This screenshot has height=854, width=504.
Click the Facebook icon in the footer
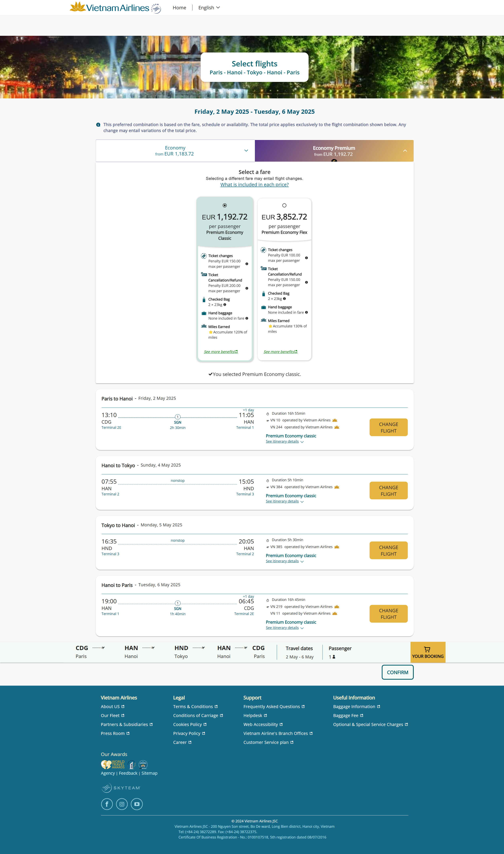107,804
